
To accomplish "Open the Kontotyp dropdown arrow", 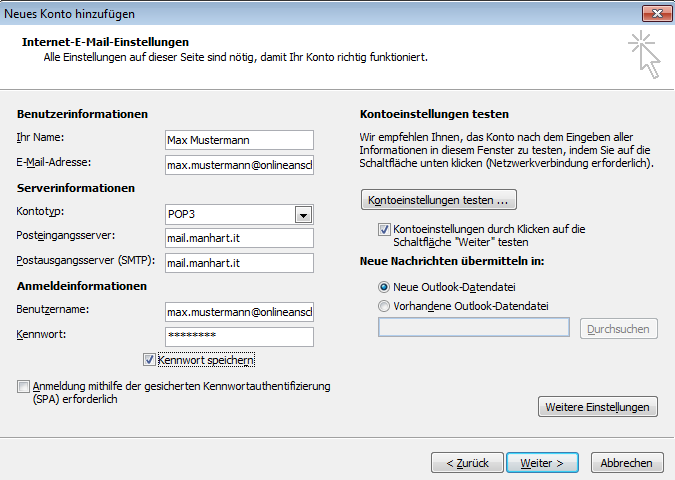I will coord(302,215).
